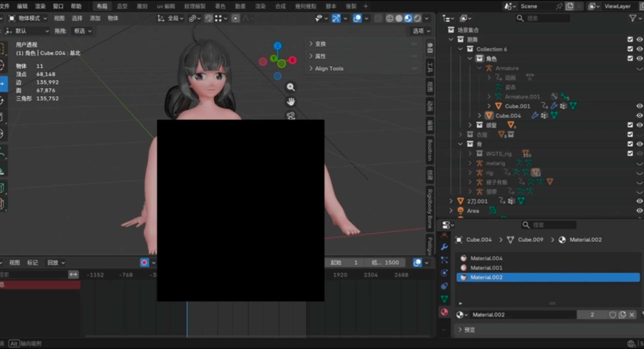Switch to solid shading mode icon
The image size is (644, 349).
click(x=399, y=18)
